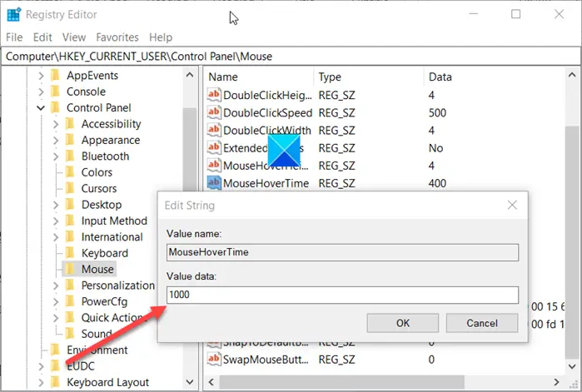Cancel the Edit String dialog

482,323
